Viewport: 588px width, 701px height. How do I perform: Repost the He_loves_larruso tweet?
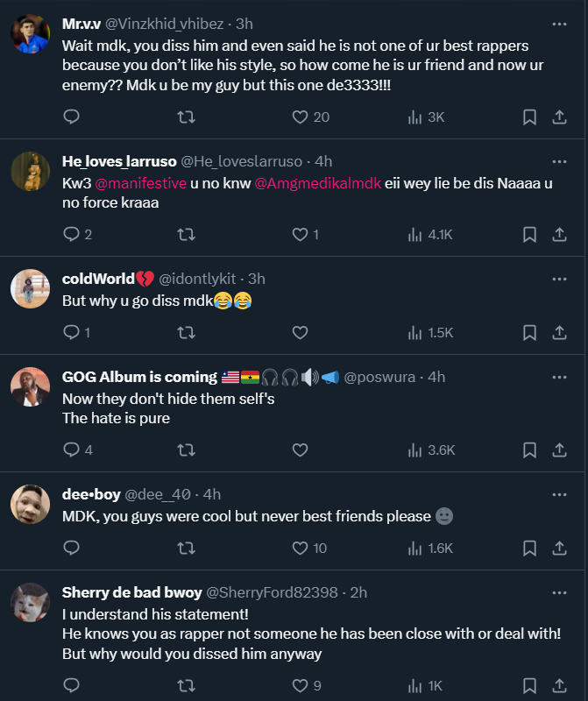click(186, 234)
